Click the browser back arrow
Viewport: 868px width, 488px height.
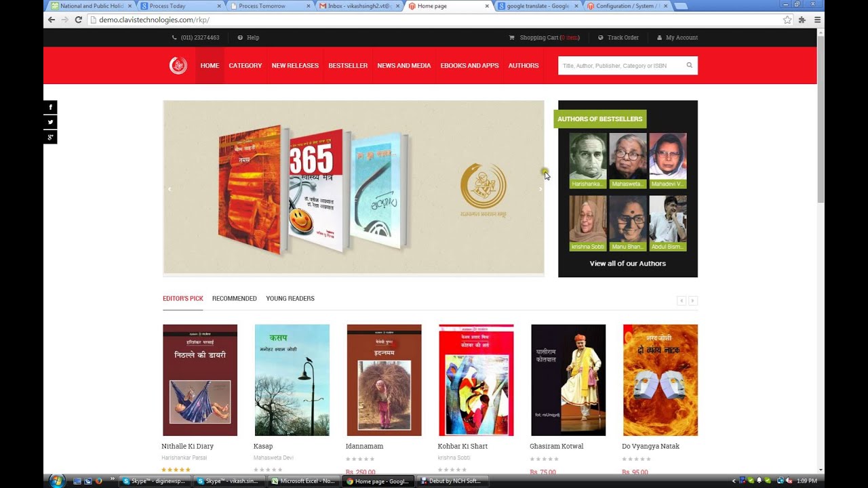coord(51,20)
